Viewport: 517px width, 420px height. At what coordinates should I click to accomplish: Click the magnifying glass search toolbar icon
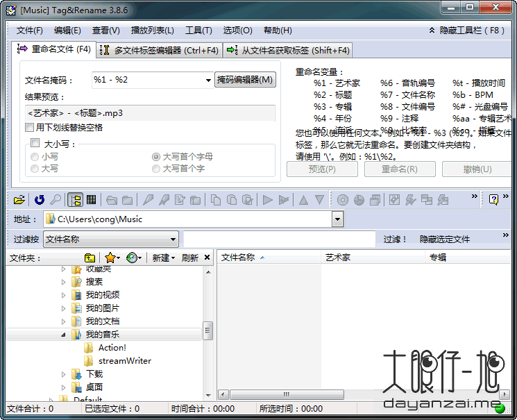pyautogui.click(x=56, y=200)
